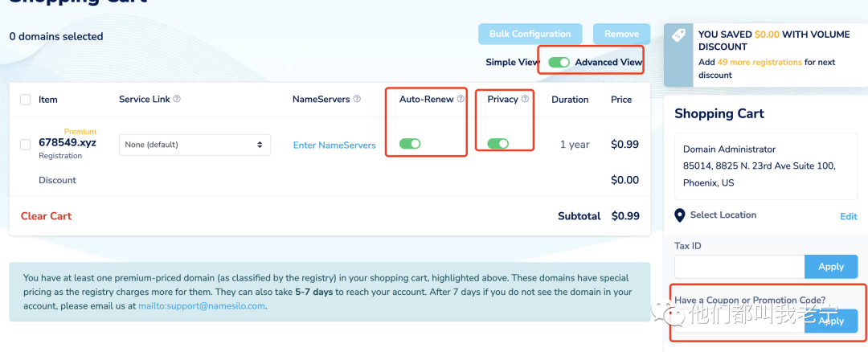
Task: Tick the select-all Item header checkbox
Action: tap(26, 100)
